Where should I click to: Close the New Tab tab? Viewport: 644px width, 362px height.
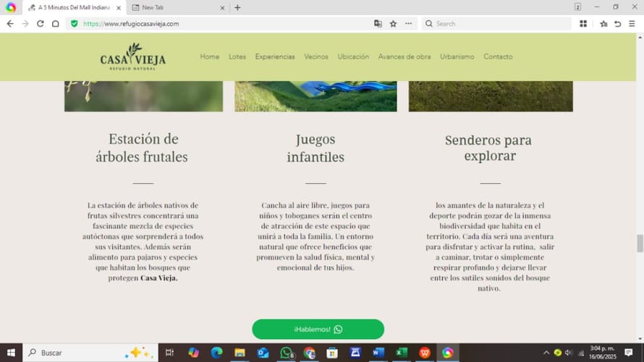click(x=222, y=8)
